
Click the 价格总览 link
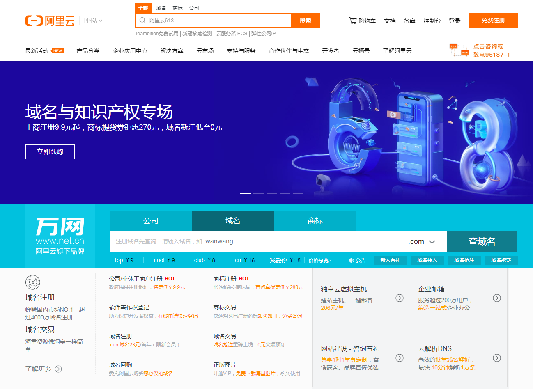[x=320, y=260]
